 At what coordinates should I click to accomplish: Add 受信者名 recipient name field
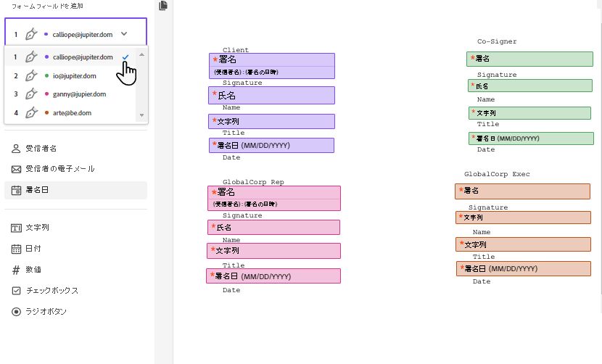click(75, 149)
